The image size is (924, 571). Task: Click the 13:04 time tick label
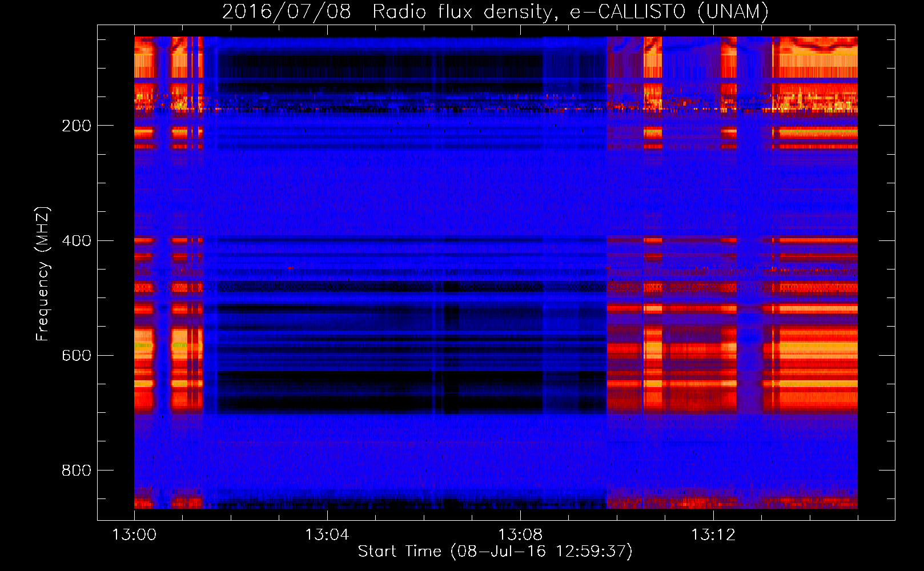(327, 534)
